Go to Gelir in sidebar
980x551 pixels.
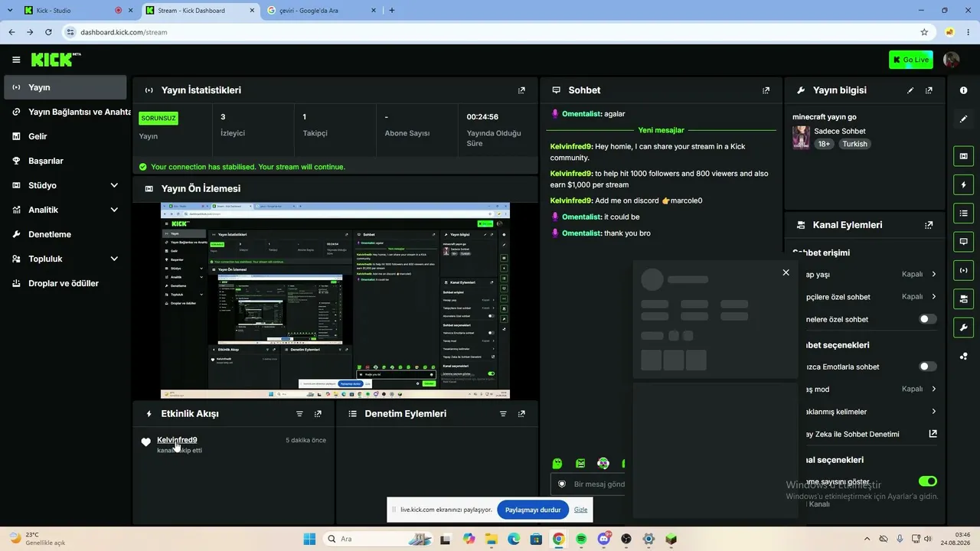pos(65,136)
